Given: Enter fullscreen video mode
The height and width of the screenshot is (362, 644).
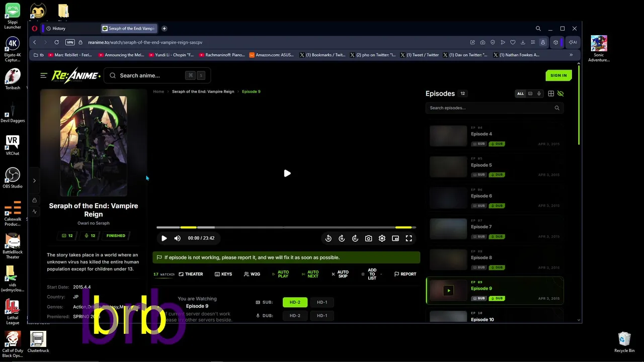Looking at the screenshot, I should tap(409, 238).
